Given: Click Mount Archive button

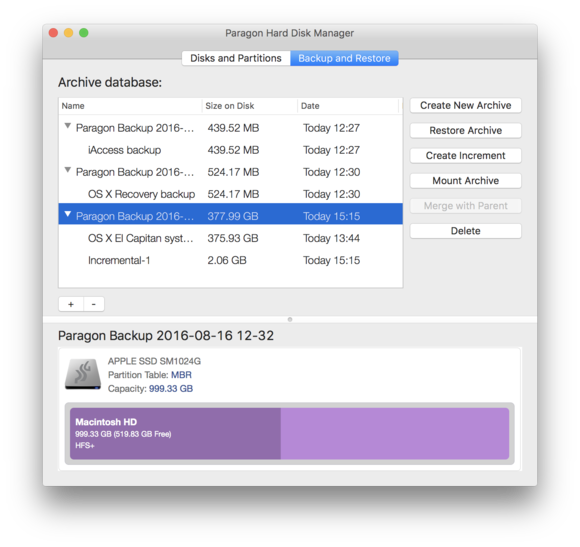Looking at the screenshot, I should [x=466, y=181].
